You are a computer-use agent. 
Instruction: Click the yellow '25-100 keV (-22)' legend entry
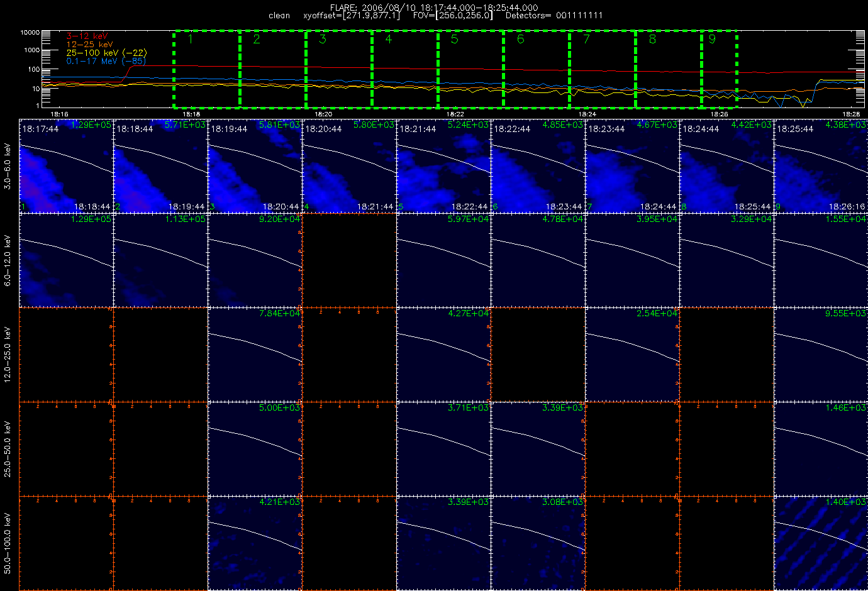coord(106,53)
